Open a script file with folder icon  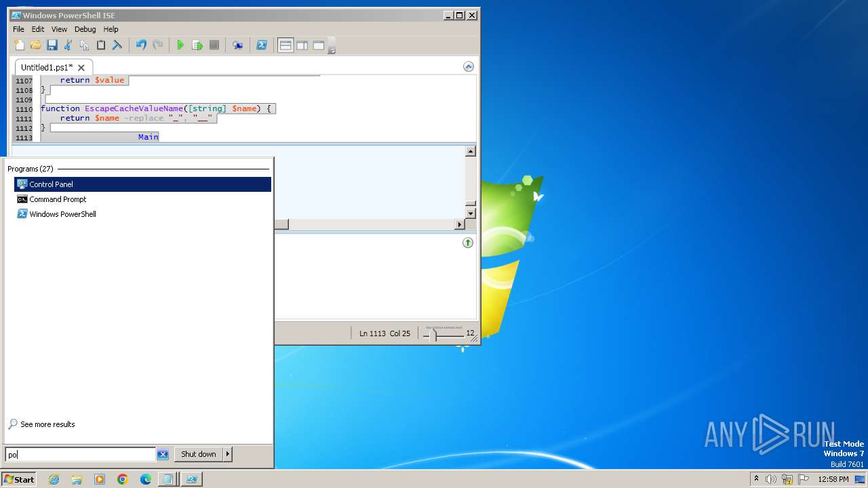tap(36, 45)
